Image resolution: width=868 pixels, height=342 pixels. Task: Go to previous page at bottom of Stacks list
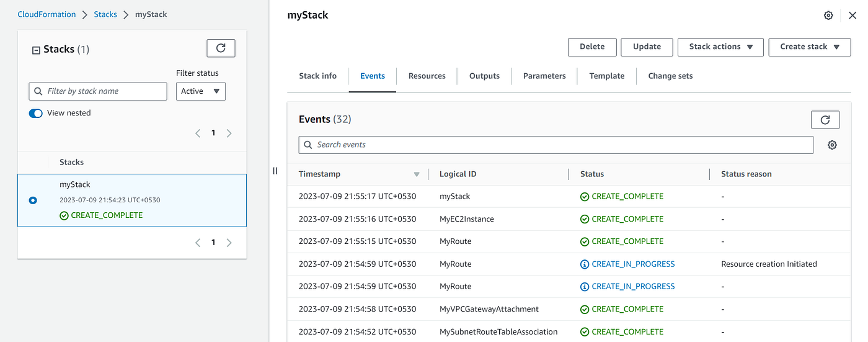(x=198, y=243)
